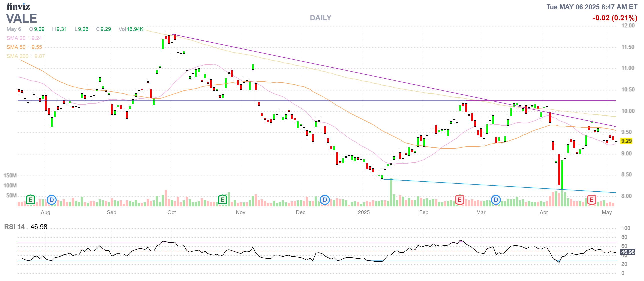Click the 46.98 RSI value tag on axis

coord(628,252)
